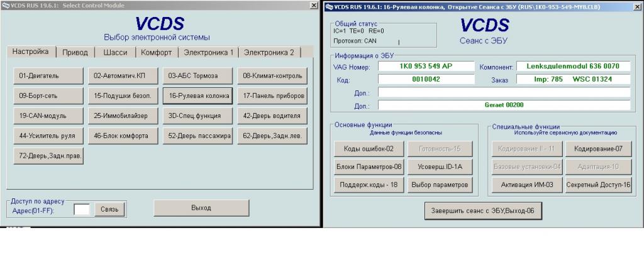Open the Электроника 2 tab
The image size is (644, 270).
(269, 52)
